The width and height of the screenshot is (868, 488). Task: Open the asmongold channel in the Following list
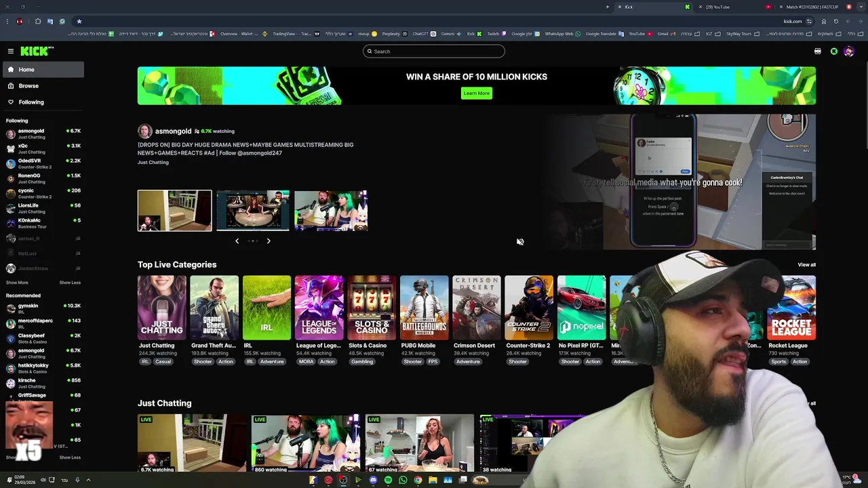43,134
